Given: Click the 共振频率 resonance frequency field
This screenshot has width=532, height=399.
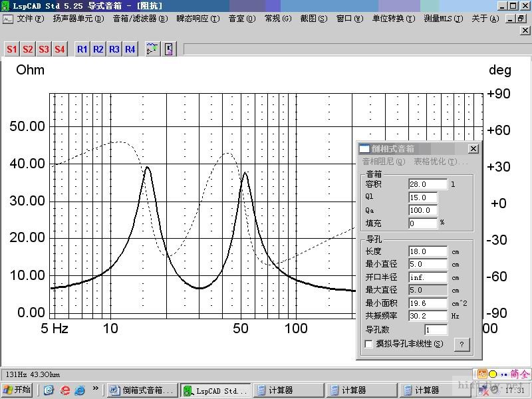Looking at the screenshot, I should pos(428,316).
